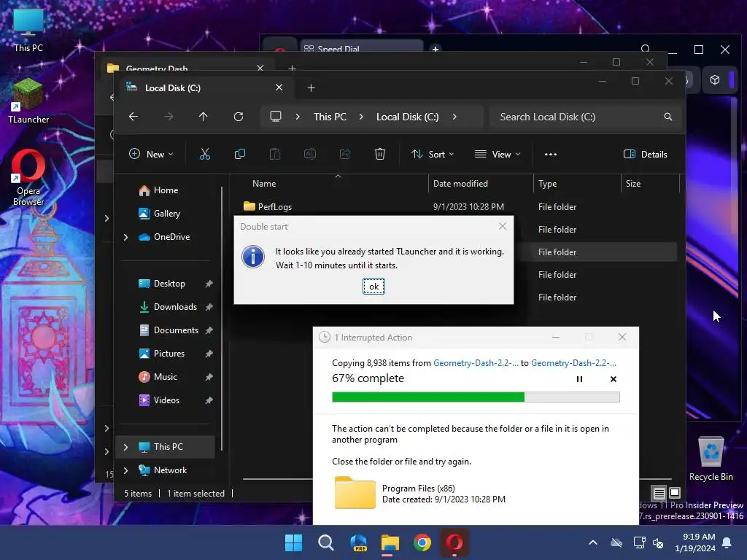Click the Rename icon in toolbar
Image resolution: width=747 pixels, height=560 pixels.
[x=309, y=154]
